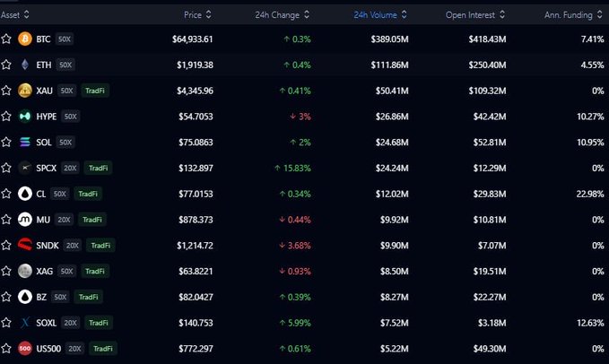The image size is (609, 364).
Task: Click SNDK 24h change 3.68%
Action: click(295, 246)
